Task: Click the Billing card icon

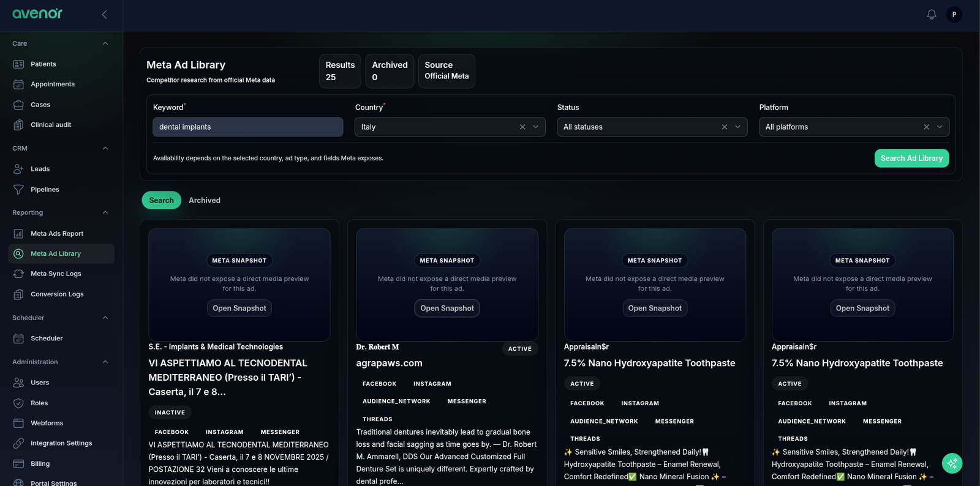Action: tap(18, 464)
